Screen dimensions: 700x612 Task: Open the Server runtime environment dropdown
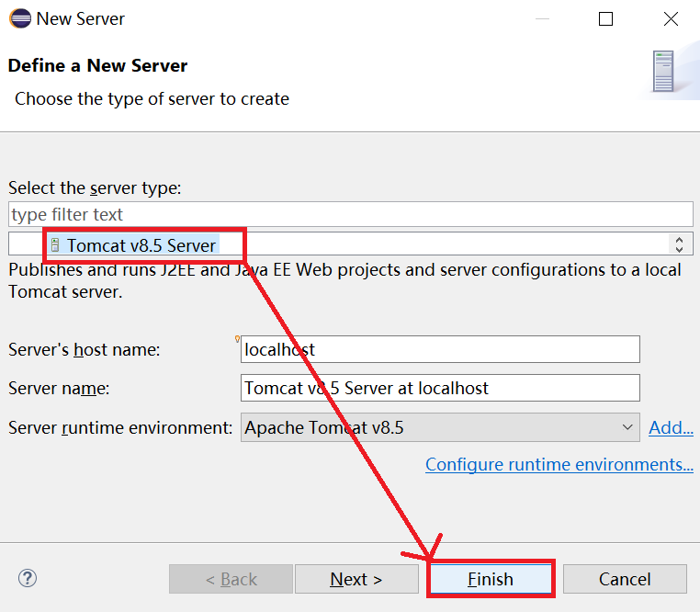click(440, 427)
